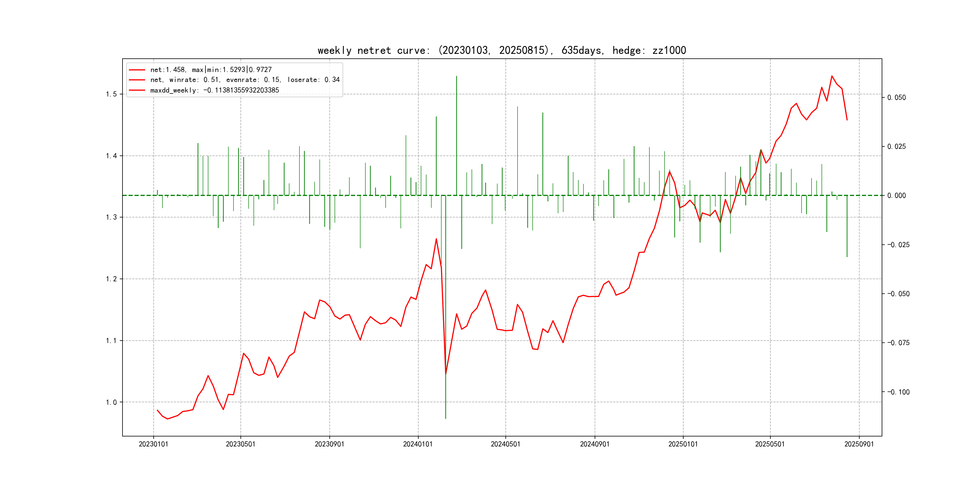Click the 20240101 x-axis date label

418,444
